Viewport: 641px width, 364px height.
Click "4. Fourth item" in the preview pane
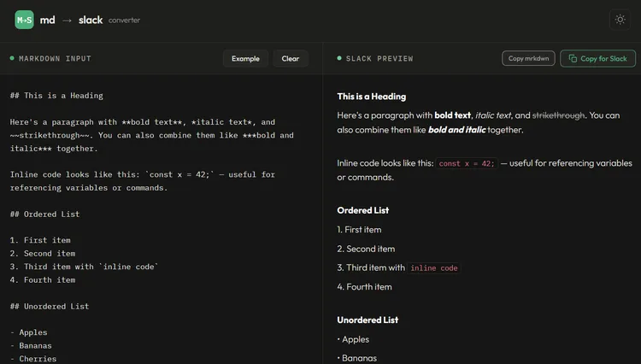pyautogui.click(x=364, y=287)
